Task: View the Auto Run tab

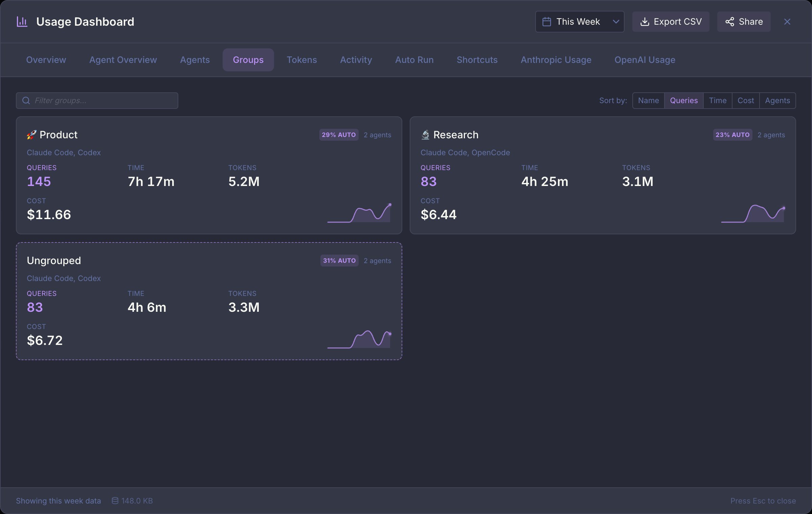Action: (414, 60)
